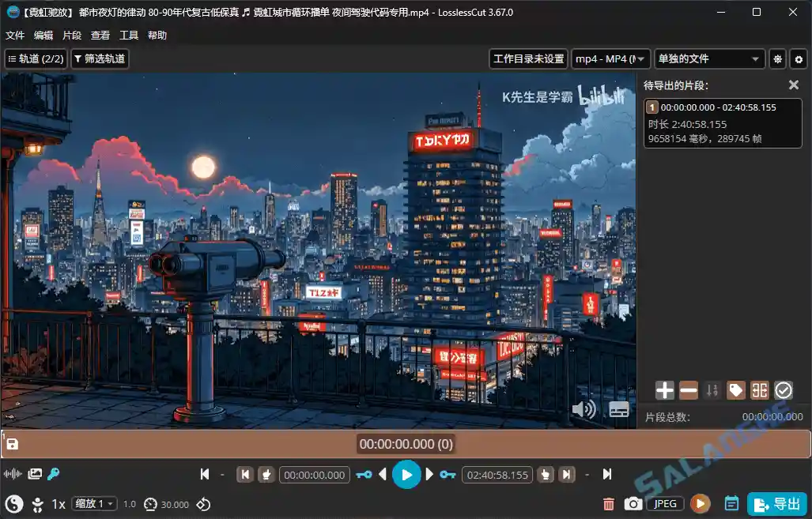The image size is (812, 519).
Task: Open the 单独的文件 dropdown
Action: click(709, 58)
